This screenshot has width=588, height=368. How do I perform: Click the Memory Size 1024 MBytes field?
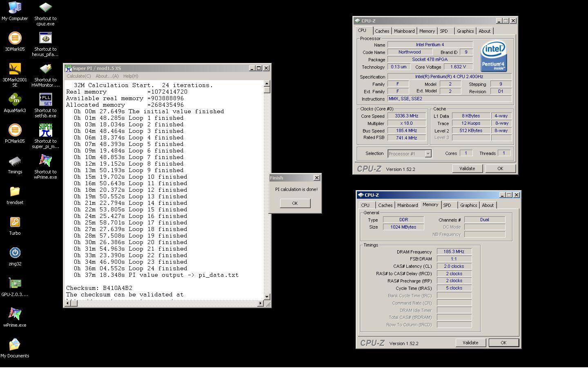(x=403, y=227)
